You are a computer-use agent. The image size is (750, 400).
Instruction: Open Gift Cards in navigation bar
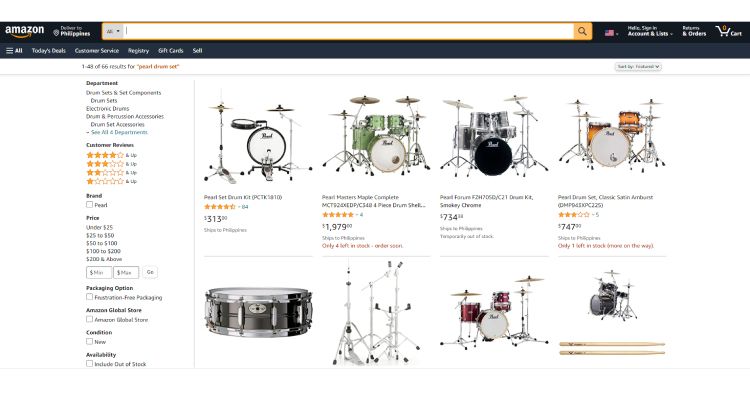171,51
